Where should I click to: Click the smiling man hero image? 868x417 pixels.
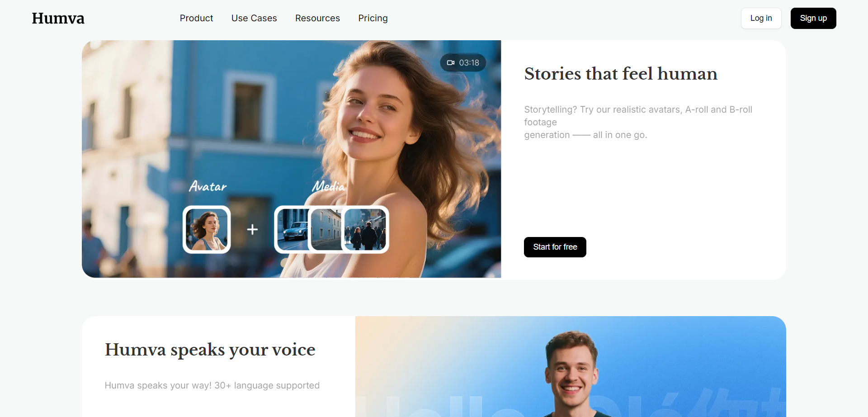click(571, 366)
